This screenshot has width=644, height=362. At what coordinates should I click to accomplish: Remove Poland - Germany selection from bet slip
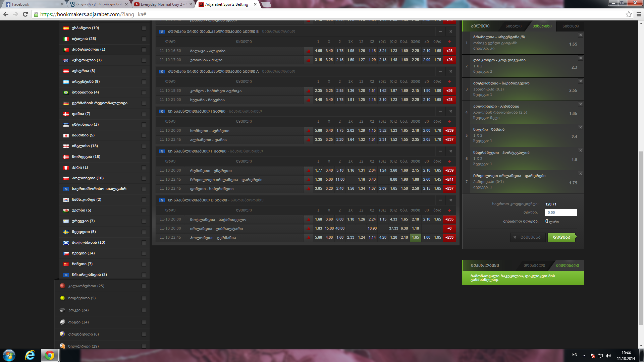click(580, 105)
